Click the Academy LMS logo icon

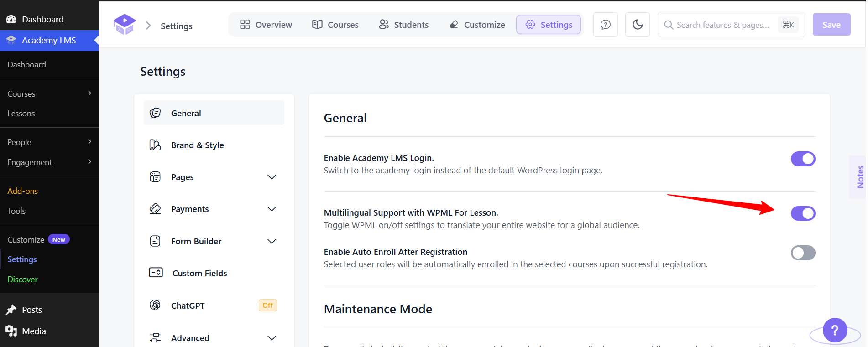125,25
